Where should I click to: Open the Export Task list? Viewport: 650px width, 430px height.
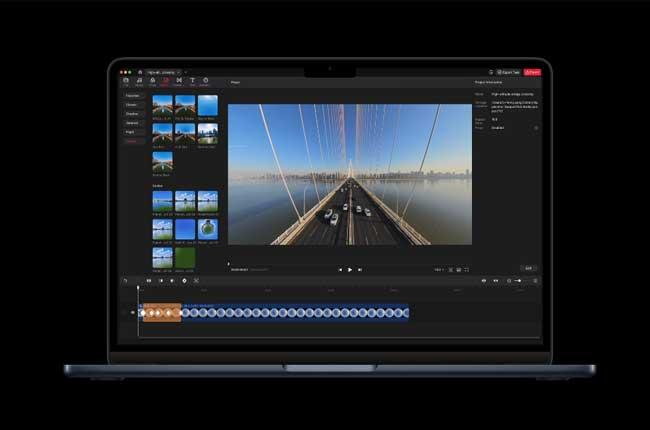pos(509,72)
